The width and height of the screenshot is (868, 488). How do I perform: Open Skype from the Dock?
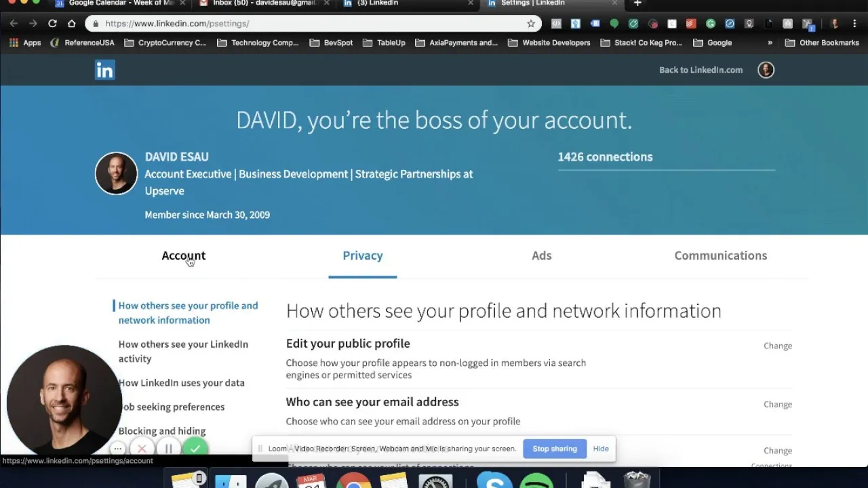tap(494, 480)
